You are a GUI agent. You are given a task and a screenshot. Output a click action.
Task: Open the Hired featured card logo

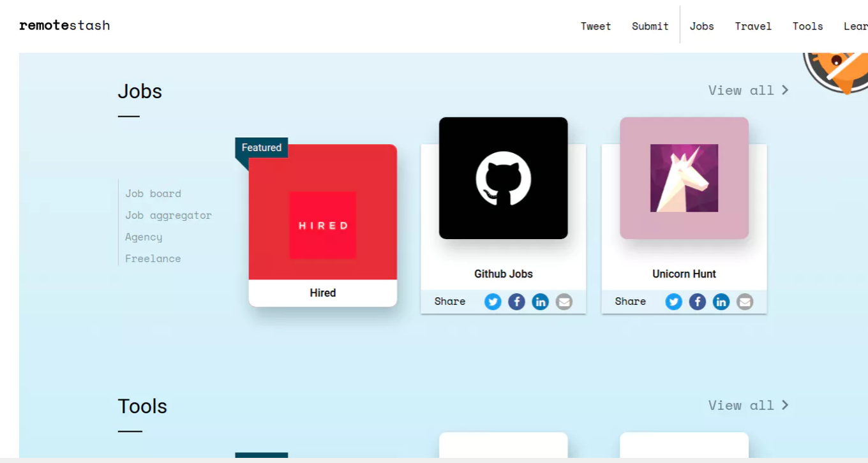[323, 225]
